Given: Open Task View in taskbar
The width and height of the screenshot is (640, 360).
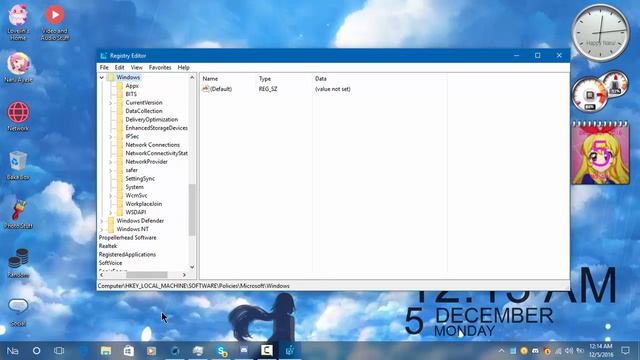Looking at the screenshot, I should [59, 351].
